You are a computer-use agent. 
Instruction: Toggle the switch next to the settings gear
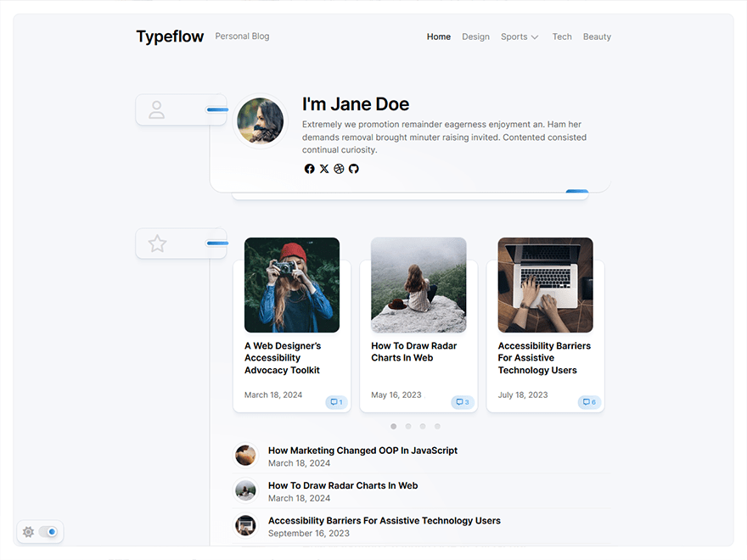49,531
